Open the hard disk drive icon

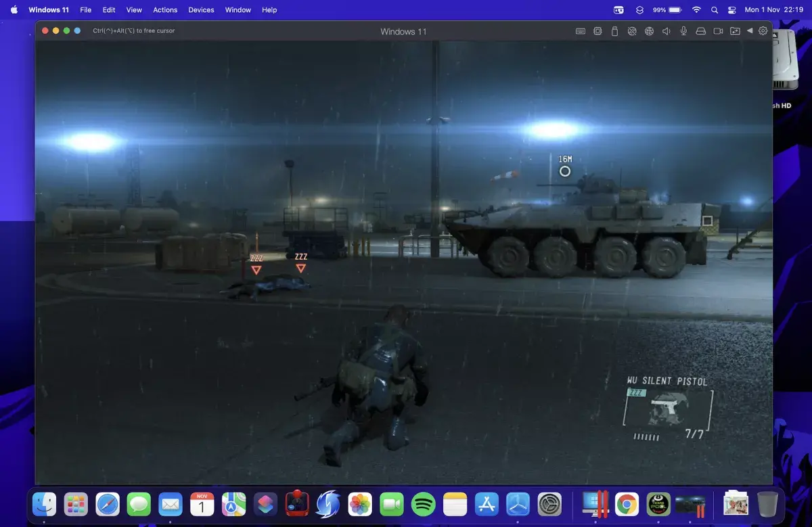(x=701, y=31)
